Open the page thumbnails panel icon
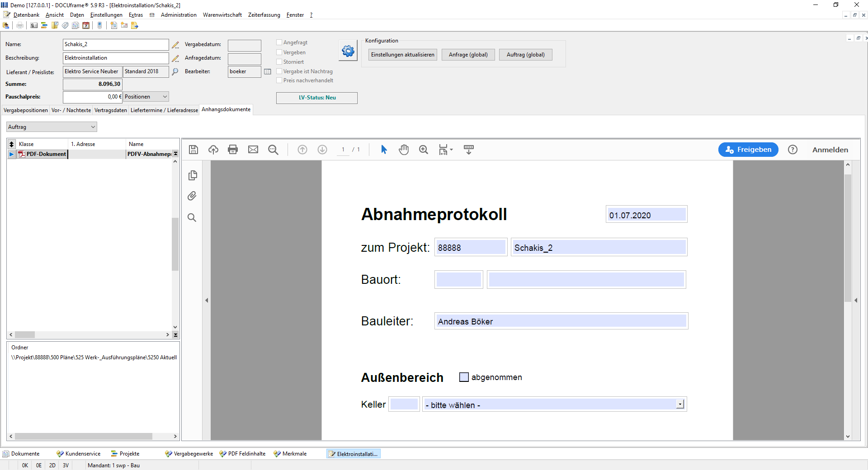 (x=193, y=175)
